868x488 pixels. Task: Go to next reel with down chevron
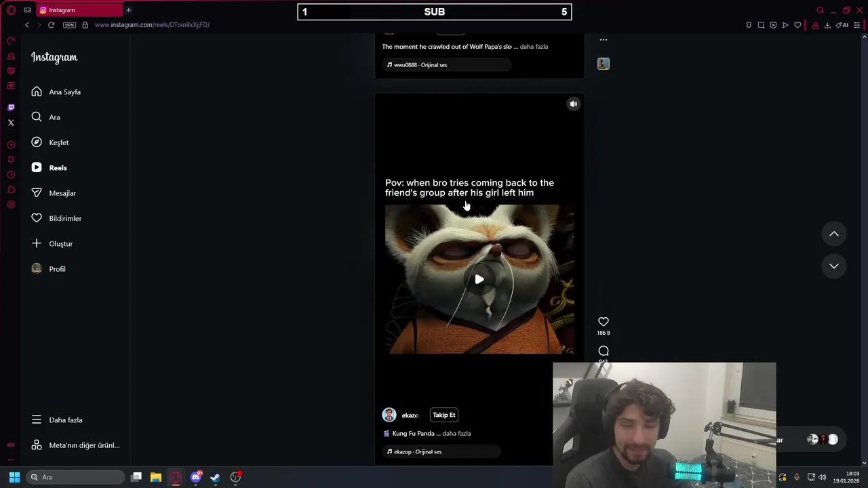coord(834,266)
